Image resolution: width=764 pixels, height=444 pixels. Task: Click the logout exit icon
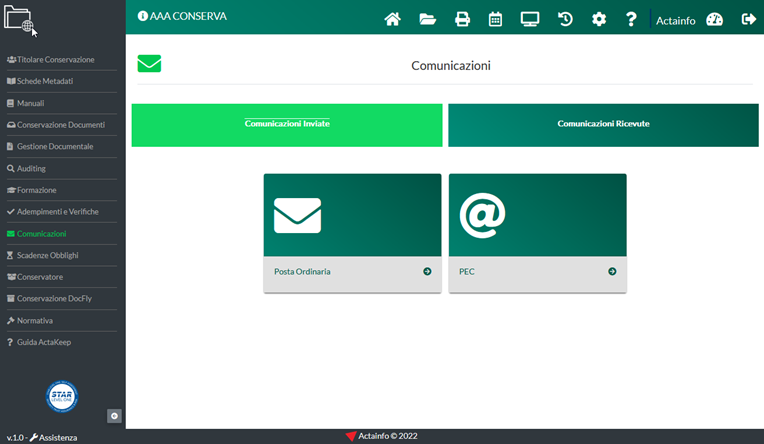click(x=747, y=19)
